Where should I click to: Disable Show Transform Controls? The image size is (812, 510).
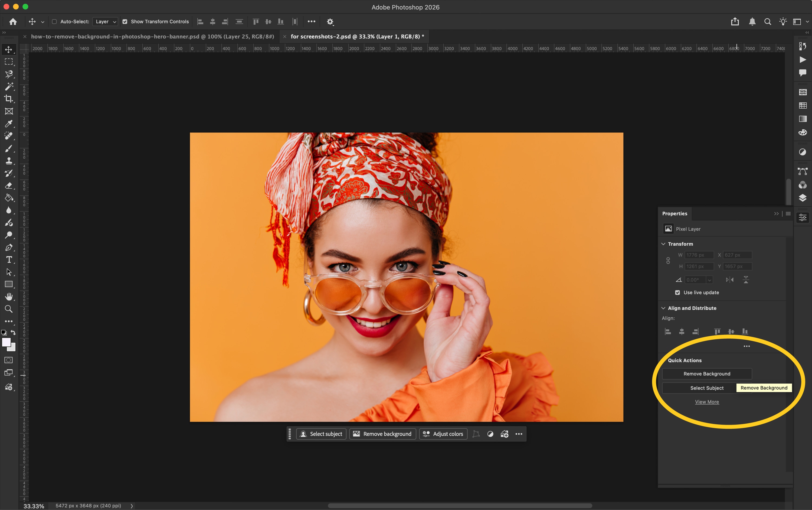coord(125,21)
